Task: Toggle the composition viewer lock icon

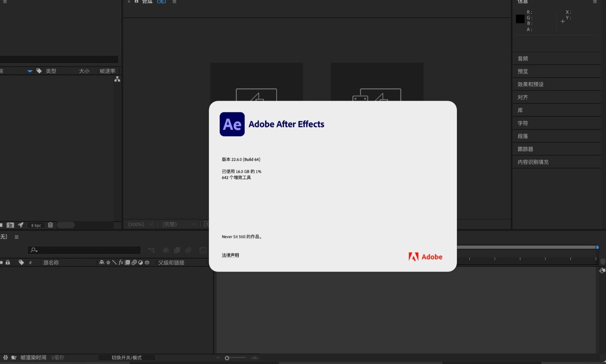Action: (136, 2)
